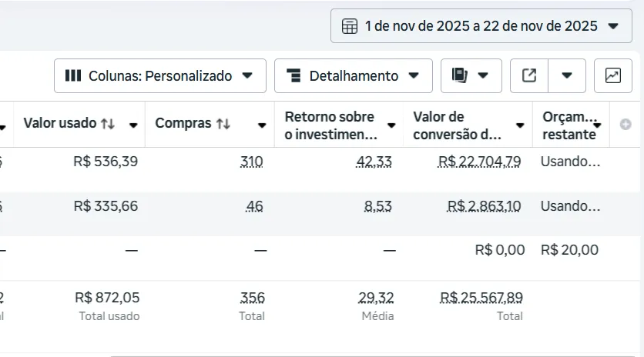The image size is (644, 357).
Task: Open the Colunas: Personalizado dropdown
Action: coord(160,75)
